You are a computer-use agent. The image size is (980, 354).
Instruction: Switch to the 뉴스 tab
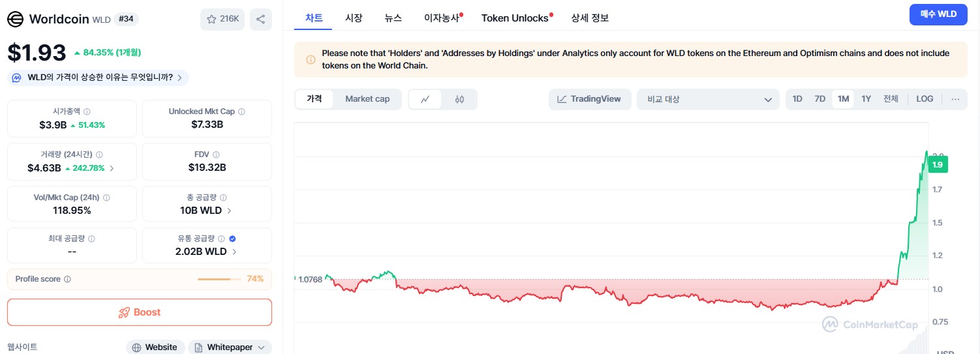(x=393, y=18)
